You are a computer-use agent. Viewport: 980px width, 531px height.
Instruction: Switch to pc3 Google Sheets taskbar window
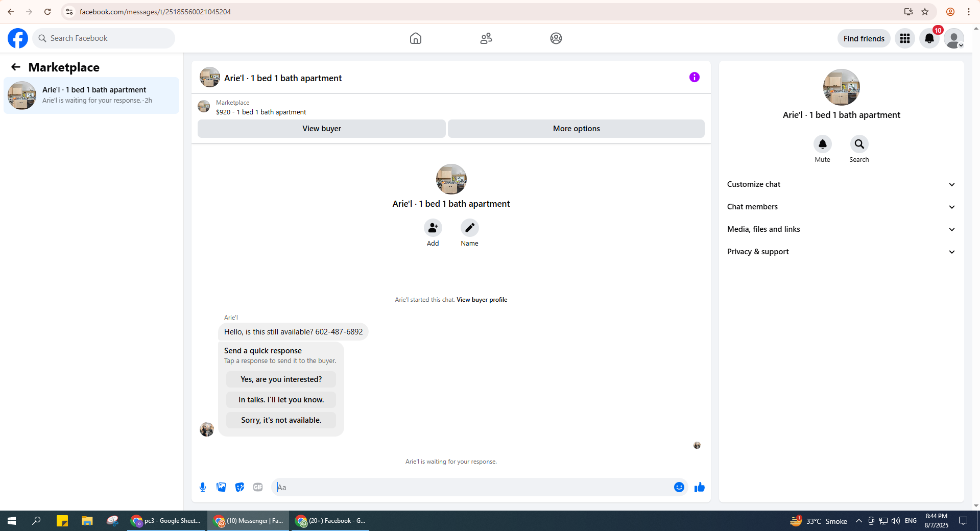point(166,521)
